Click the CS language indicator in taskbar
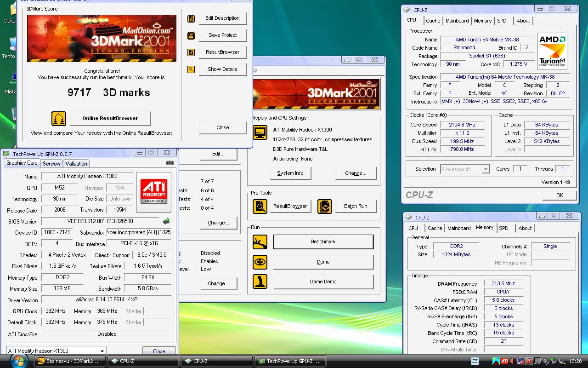Viewport: 588px width, 368px height. pyautogui.click(x=475, y=361)
